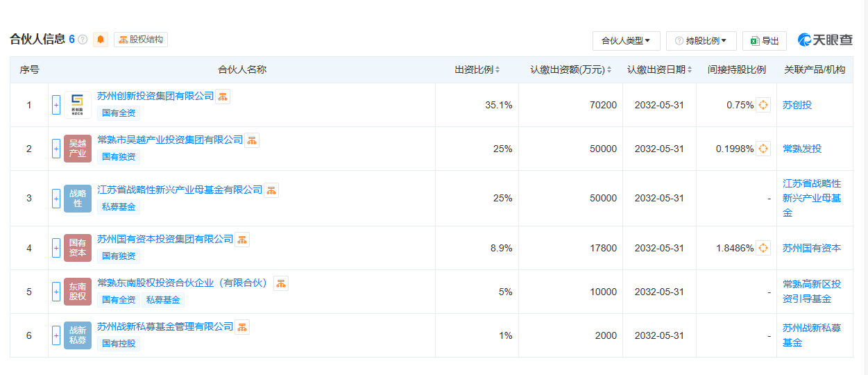Screen dimensions: 868x375
Task: Open the 持股比例 dropdown filter
Action: 701,41
